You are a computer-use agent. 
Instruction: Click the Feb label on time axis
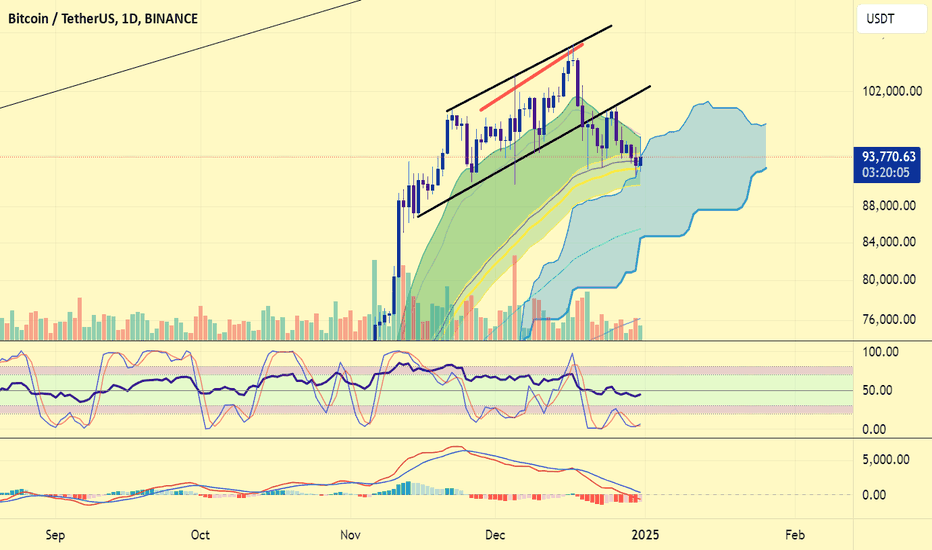point(795,535)
